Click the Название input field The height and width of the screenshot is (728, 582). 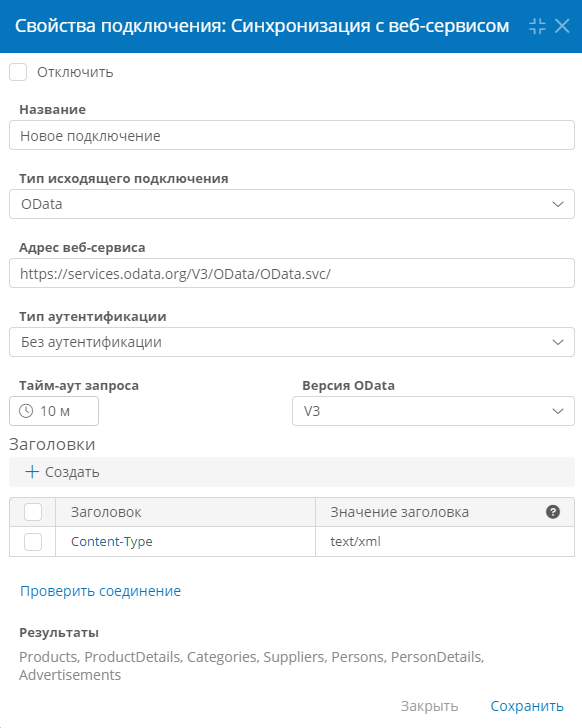pyautogui.click(x=292, y=135)
